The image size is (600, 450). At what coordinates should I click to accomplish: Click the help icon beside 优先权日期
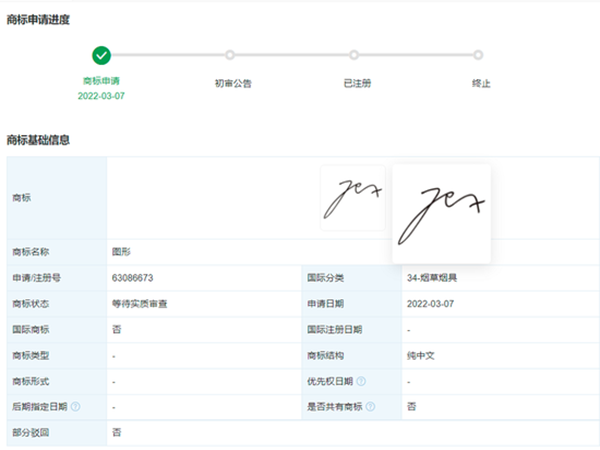point(361,381)
